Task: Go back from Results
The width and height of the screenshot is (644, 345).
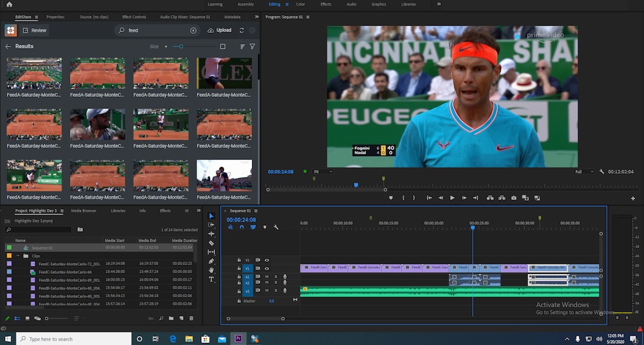Action: click(x=8, y=47)
